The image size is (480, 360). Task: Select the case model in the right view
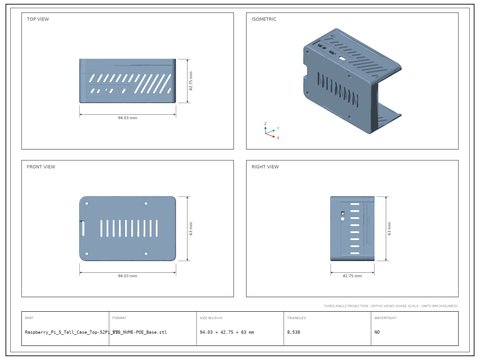click(352, 228)
